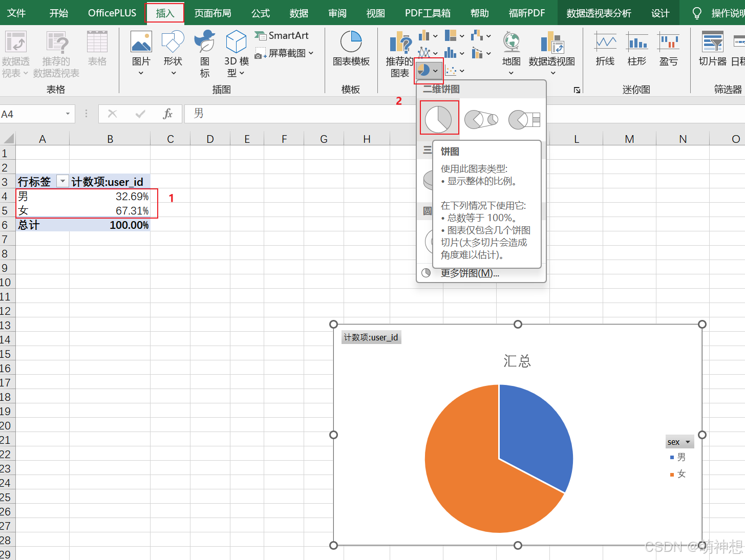Click the 女 legend entry
The height and width of the screenshot is (560, 745).
(678, 474)
